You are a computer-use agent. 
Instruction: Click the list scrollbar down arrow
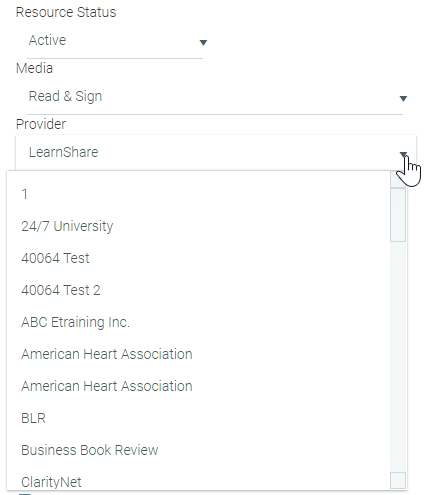click(x=398, y=480)
